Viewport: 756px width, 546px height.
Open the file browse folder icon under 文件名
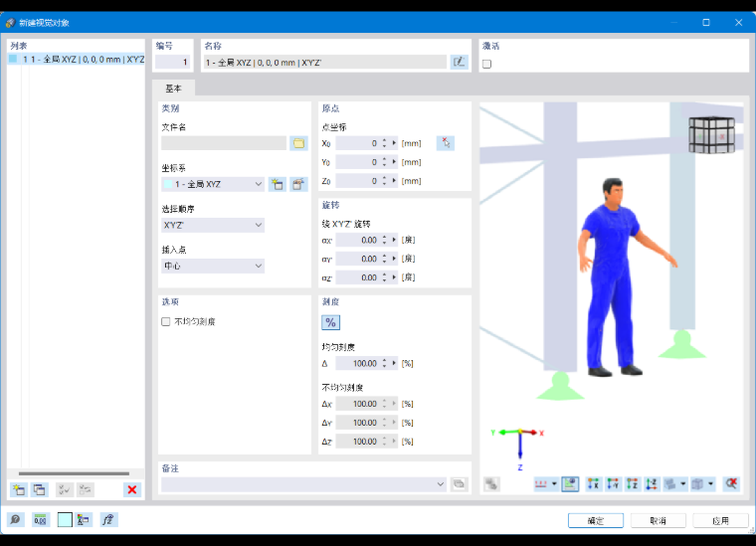[298, 143]
